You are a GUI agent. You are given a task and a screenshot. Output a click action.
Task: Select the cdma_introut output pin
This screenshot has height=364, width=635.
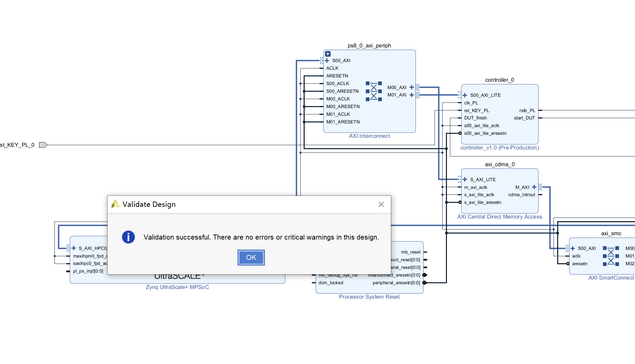pyautogui.click(x=522, y=195)
